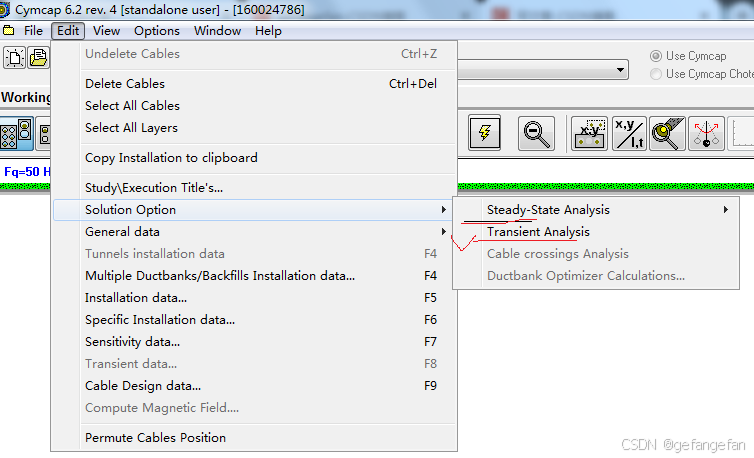The height and width of the screenshot is (458, 754).
Task: Open the Options menu
Action: click(157, 31)
